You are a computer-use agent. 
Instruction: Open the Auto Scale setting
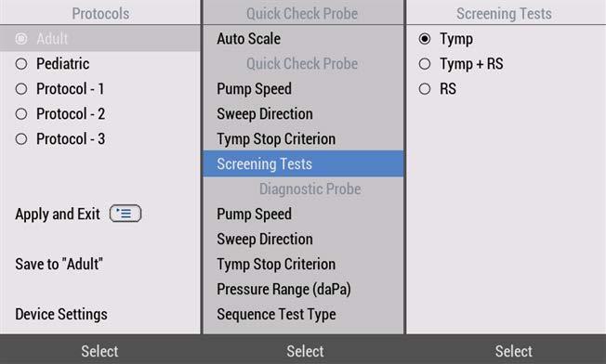pos(303,39)
